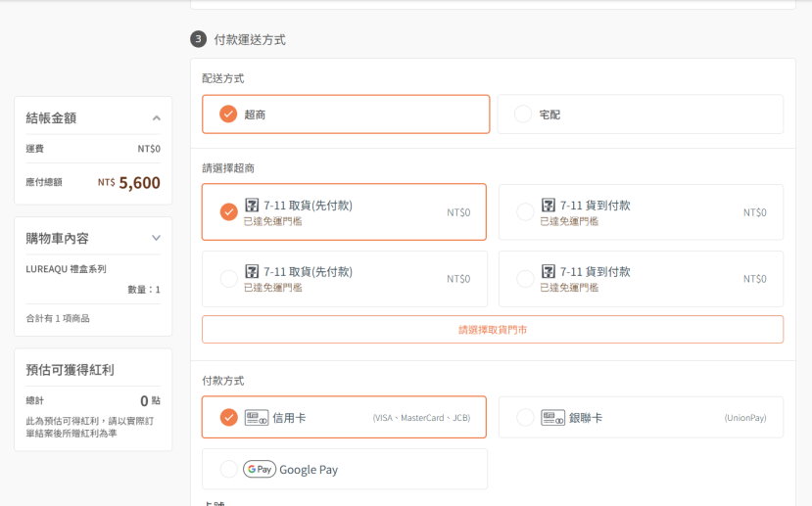Click the 7-11 logo in the unselected 取貨(先付款) option
The width and height of the screenshot is (812, 506).
252,271
